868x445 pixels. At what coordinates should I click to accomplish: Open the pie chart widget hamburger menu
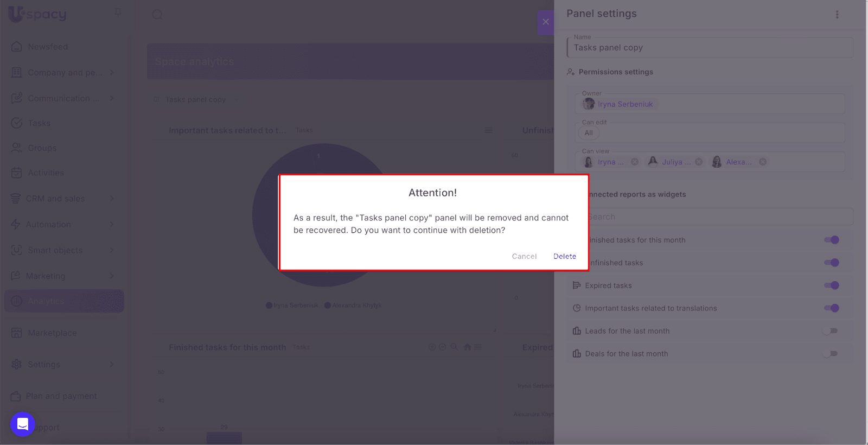pyautogui.click(x=488, y=130)
